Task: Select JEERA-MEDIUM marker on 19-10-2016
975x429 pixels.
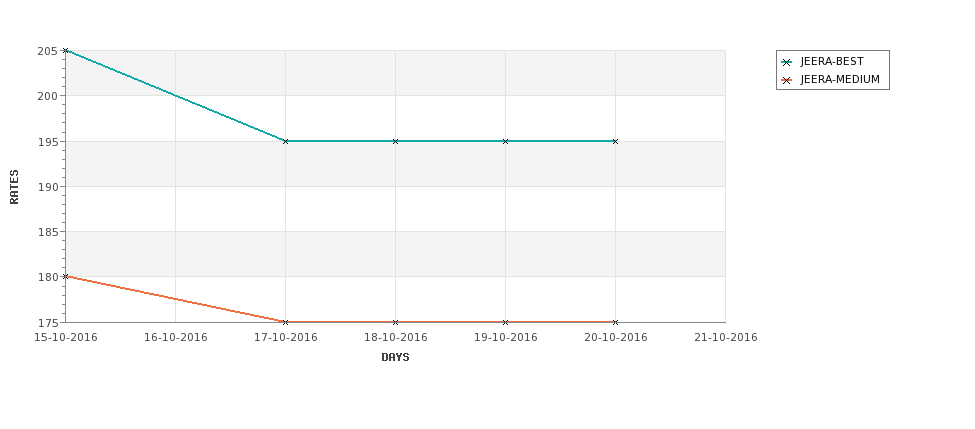Action: pos(506,322)
